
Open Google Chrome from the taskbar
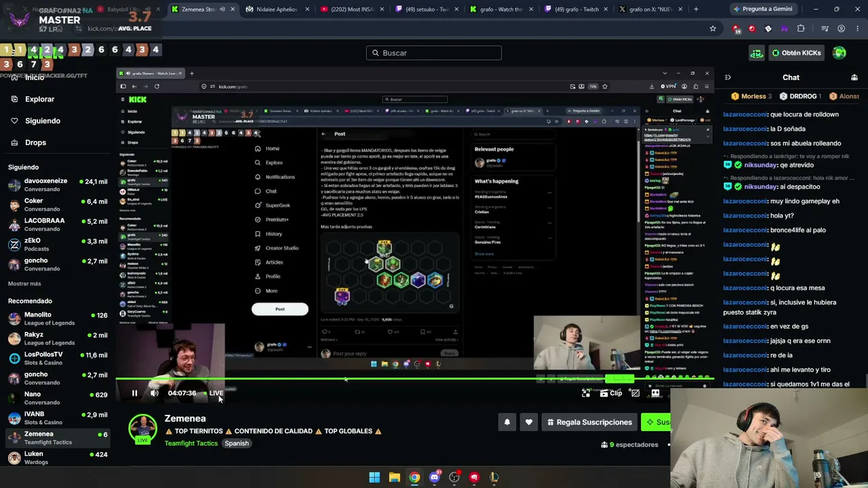(414, 477)
